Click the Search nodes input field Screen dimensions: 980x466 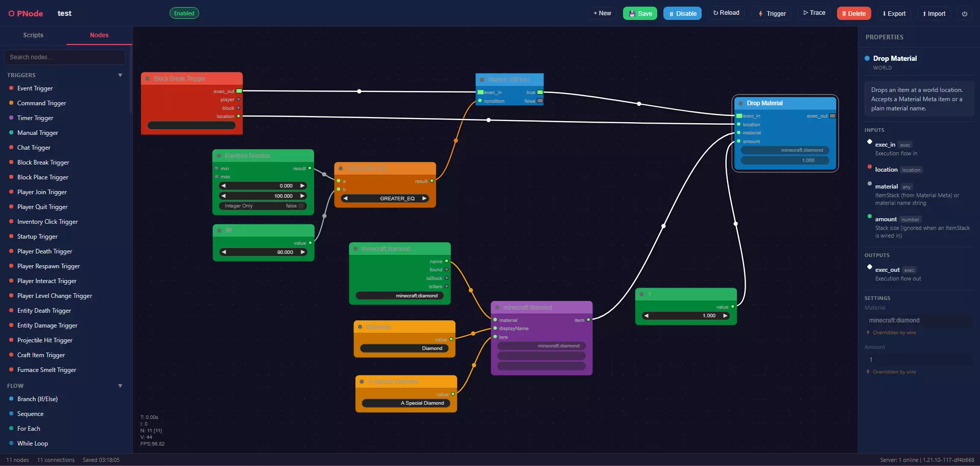65,57
